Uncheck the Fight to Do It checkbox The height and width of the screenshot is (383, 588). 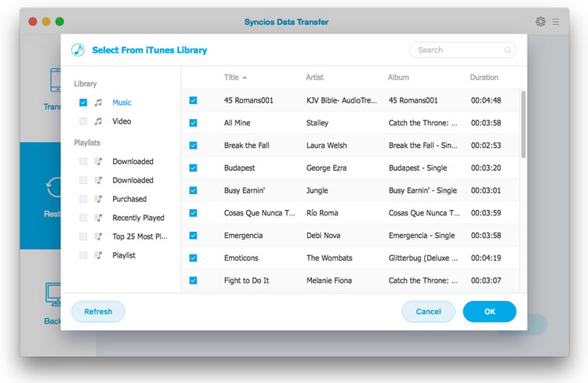tap(193, 280)
